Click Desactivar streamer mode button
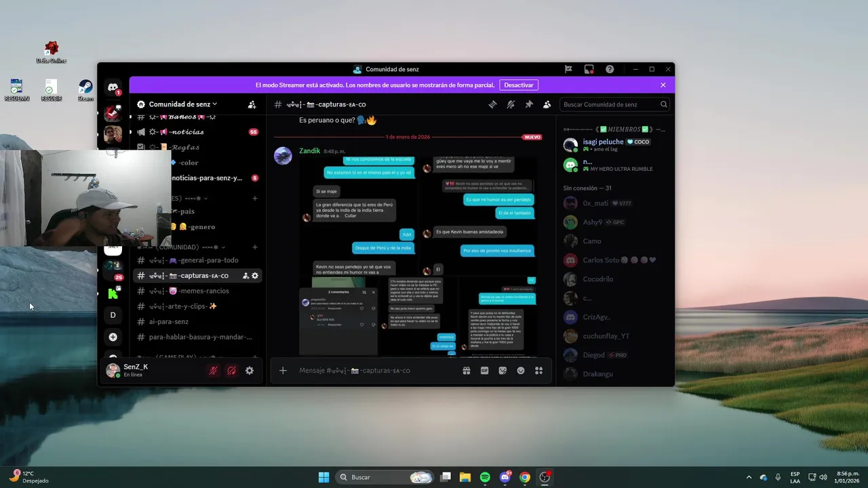 [519, 85]
